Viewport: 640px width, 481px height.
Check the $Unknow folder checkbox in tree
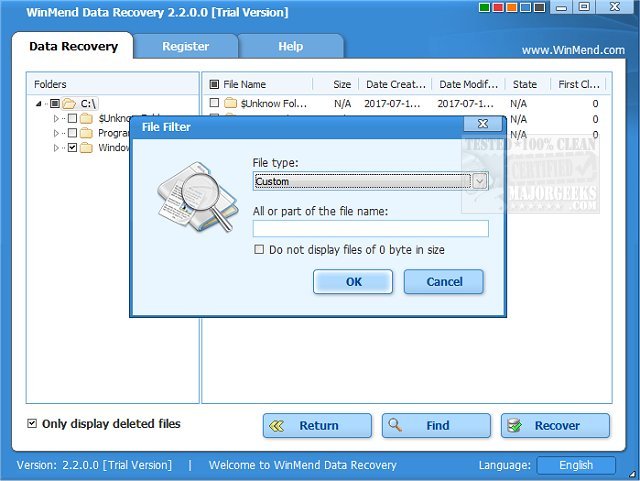tap(72, 118)
